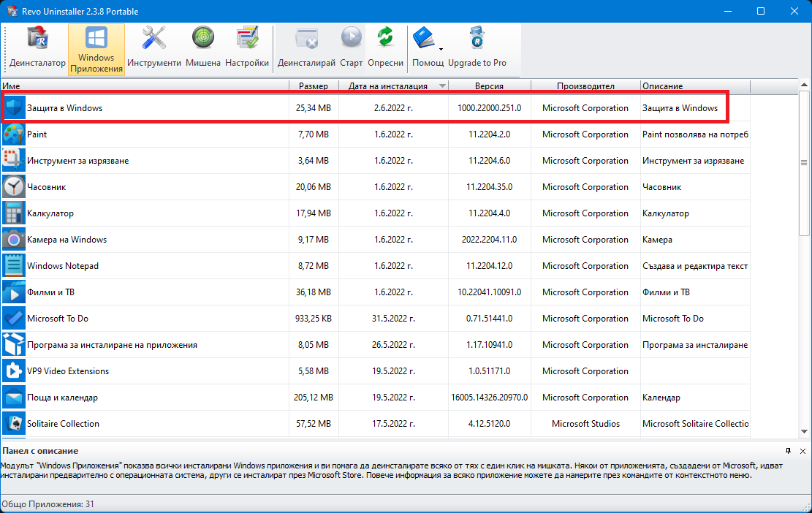The height and width of the screenshot is (513, 812).
Task: Select the Калкулатор row name
Action: pos(50,213)
